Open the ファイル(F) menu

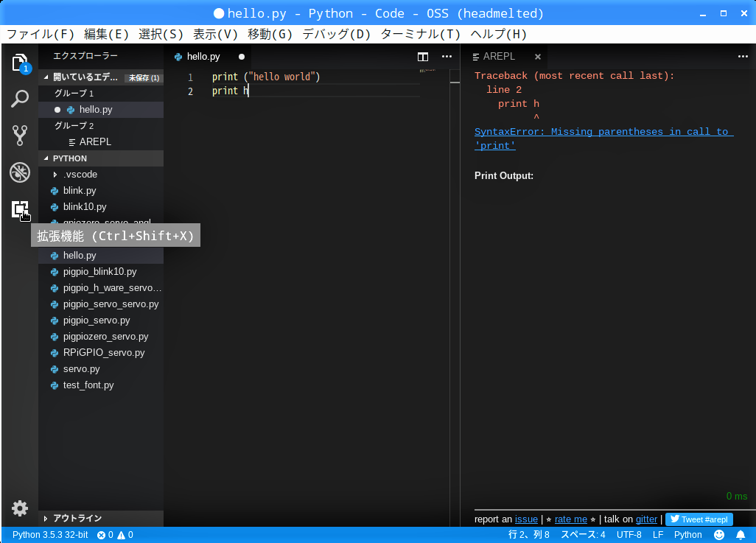41,34
